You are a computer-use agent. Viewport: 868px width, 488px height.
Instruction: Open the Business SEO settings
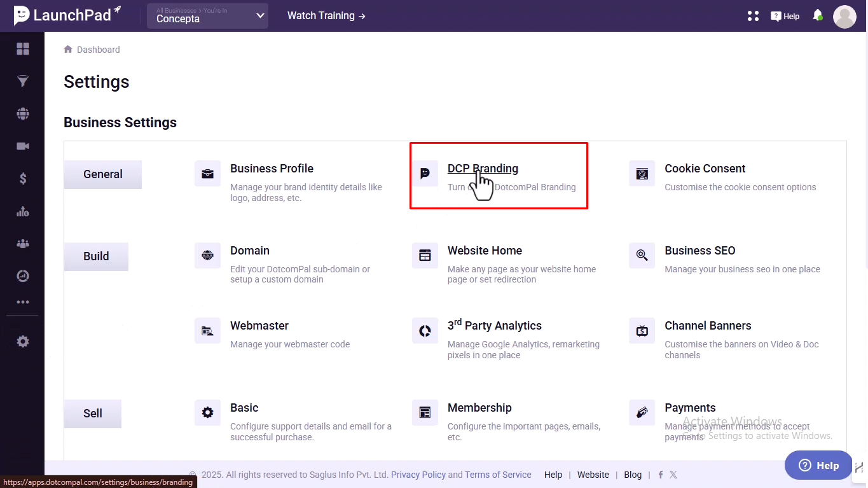click(x=700, y=251)
